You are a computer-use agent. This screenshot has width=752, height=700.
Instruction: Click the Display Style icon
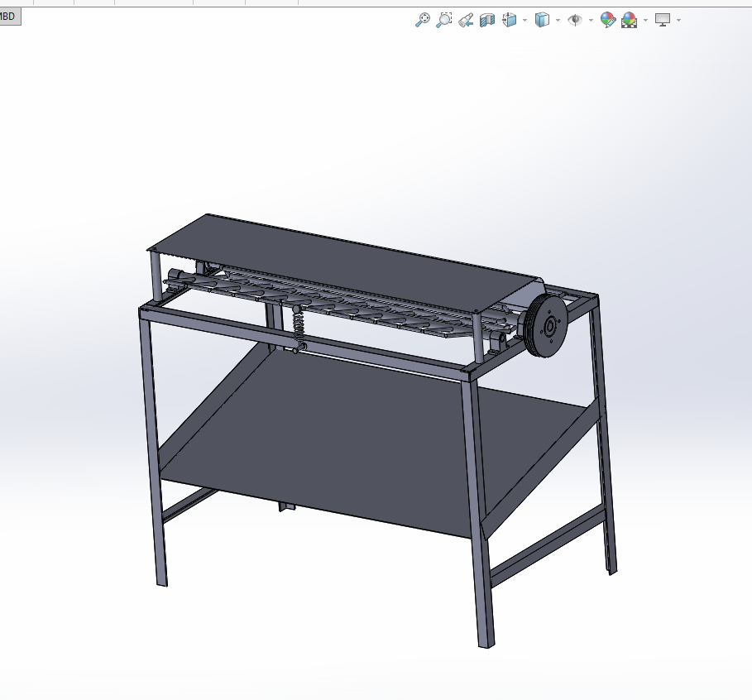[542, 20]
